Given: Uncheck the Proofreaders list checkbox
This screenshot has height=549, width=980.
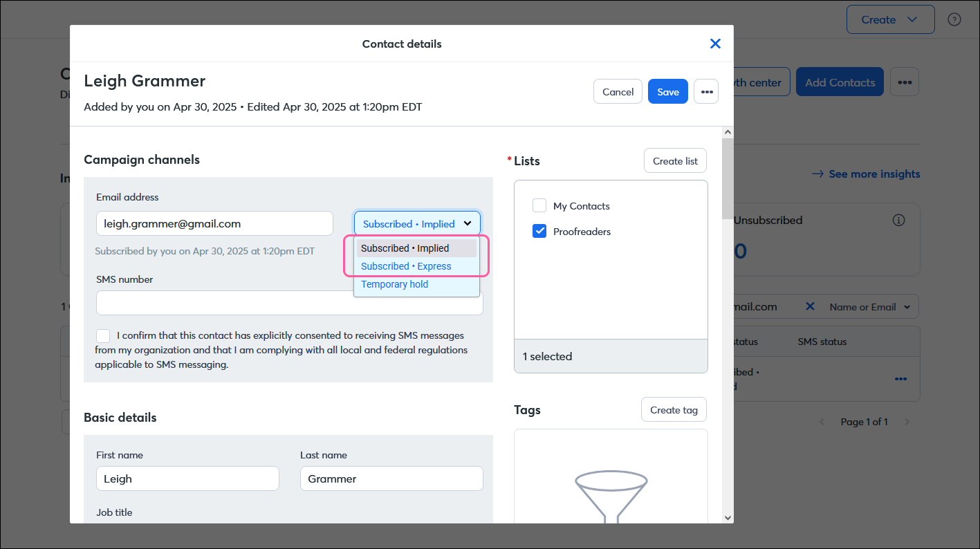Looking at the screenshot, I should pos(539,231).
